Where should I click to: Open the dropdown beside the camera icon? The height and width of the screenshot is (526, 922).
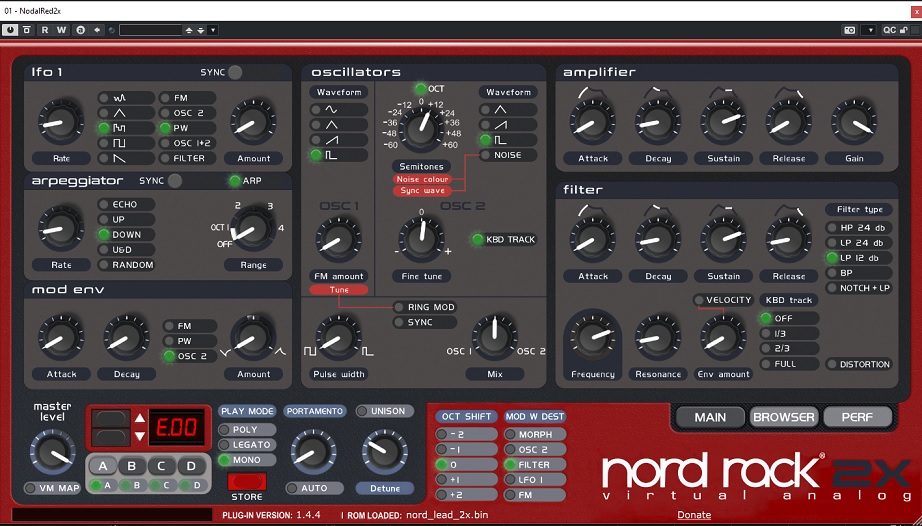(868, 30)
